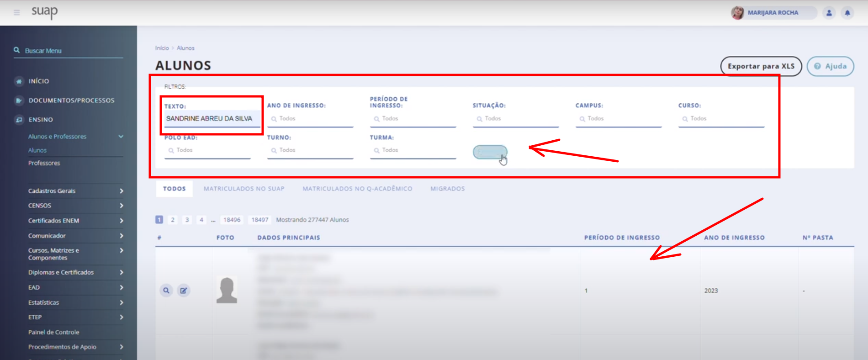The width and height of the screenshot is (868, 360).
Task: Switch to MATRICULADOS NO Q-ACADÊMICO tab
Action: (357, 189)
